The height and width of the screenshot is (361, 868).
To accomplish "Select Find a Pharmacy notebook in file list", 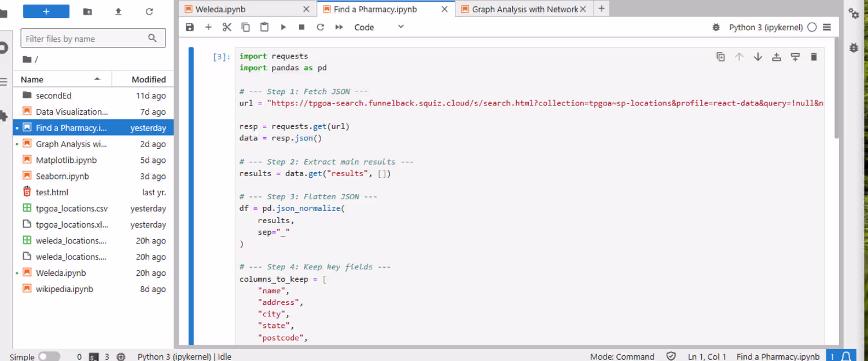I will 93,128.
